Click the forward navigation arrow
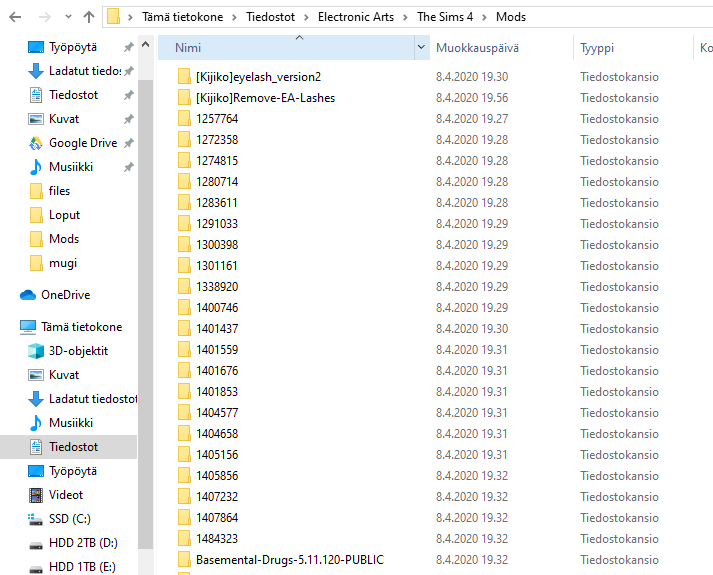 tap(45, 17)
